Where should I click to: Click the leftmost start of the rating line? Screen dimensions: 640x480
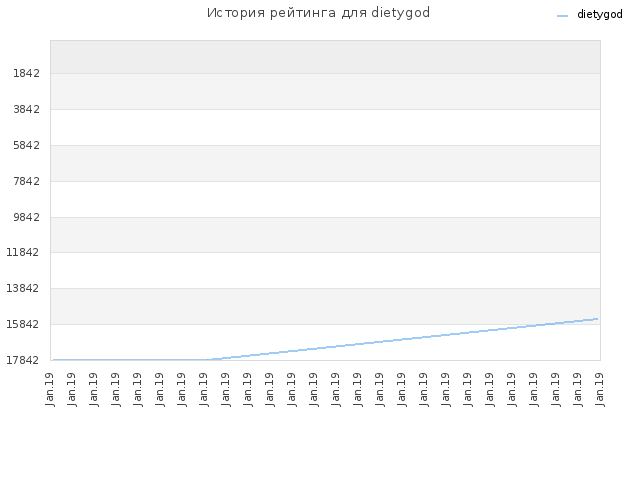[x=53, y=360]
